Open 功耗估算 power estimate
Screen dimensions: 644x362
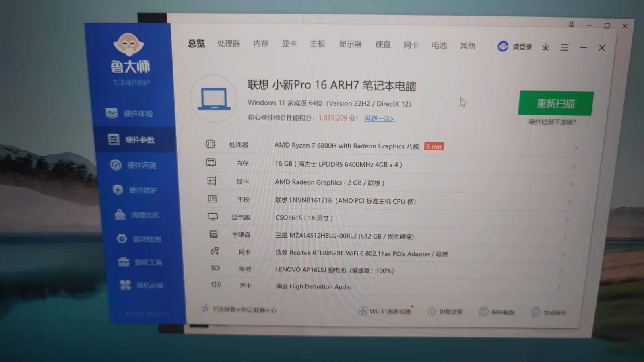pos(445,311)
